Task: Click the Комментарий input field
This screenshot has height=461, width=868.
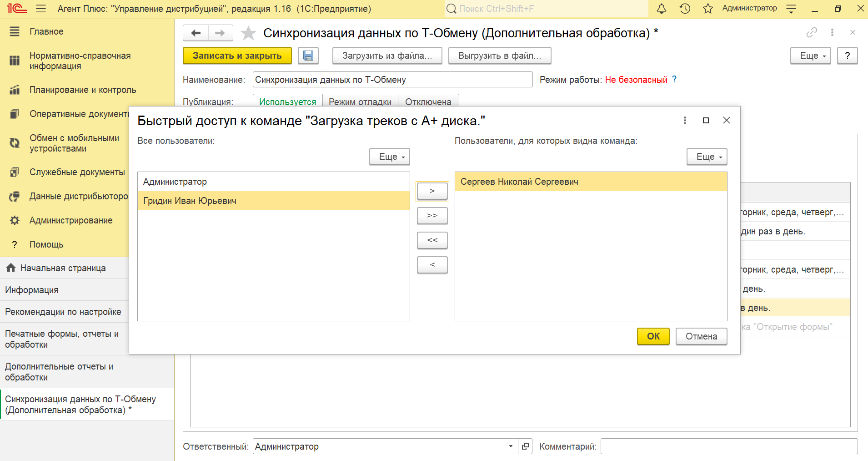Action: click(x=729, y=446)
